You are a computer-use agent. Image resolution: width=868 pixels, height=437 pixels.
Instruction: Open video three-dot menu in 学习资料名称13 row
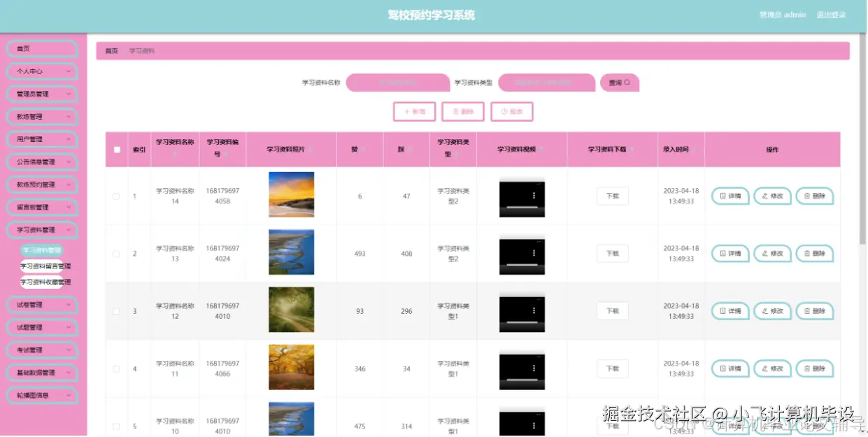tap(534, 253)
